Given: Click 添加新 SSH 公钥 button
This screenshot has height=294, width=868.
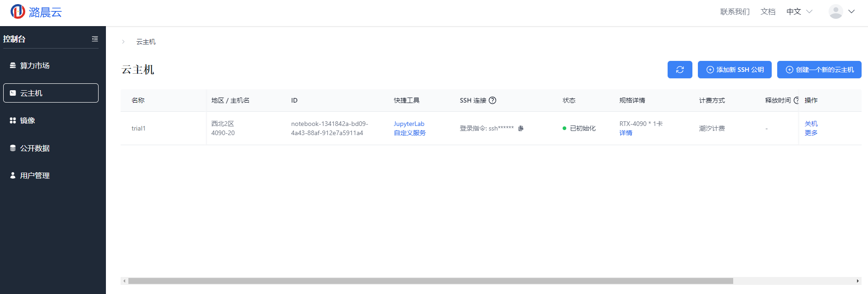Looking at the screenshot, I should coord(735,70).
